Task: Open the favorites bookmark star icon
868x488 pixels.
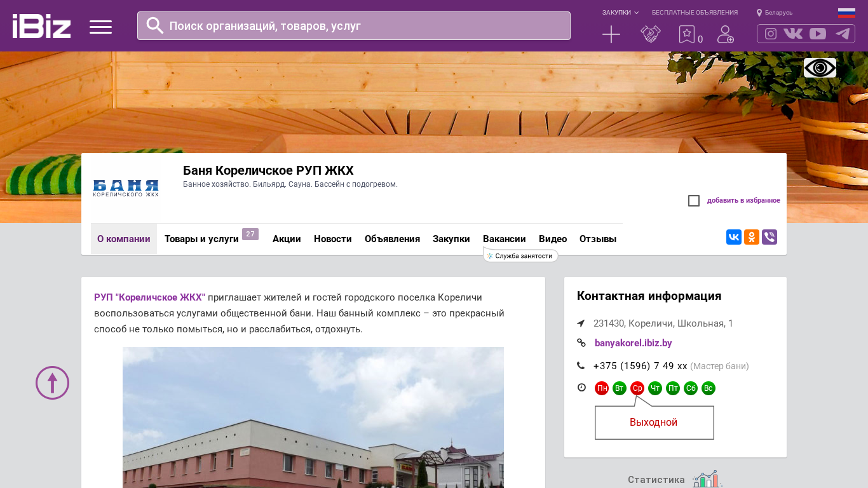Action: point(687,34)
